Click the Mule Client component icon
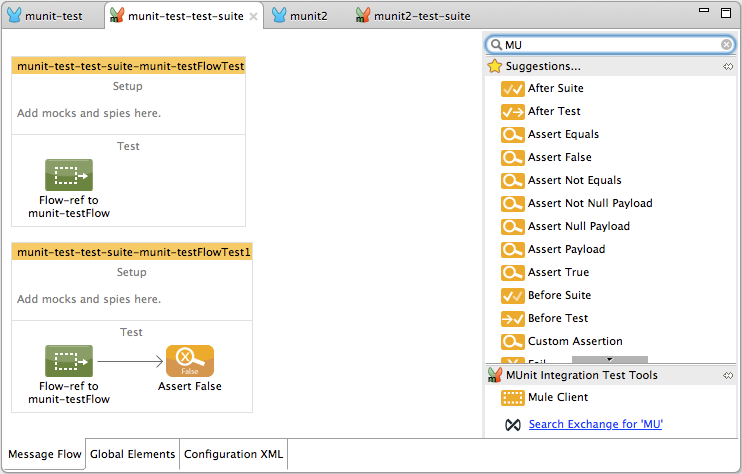 tap(512, 397)
